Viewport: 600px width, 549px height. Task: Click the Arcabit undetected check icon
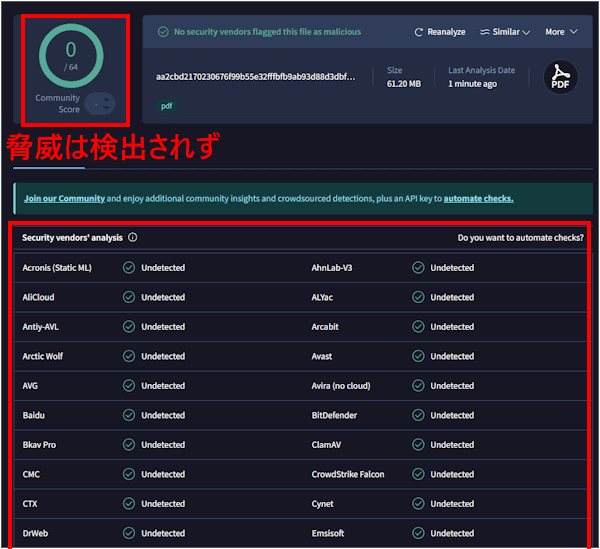tap(418, 326)
